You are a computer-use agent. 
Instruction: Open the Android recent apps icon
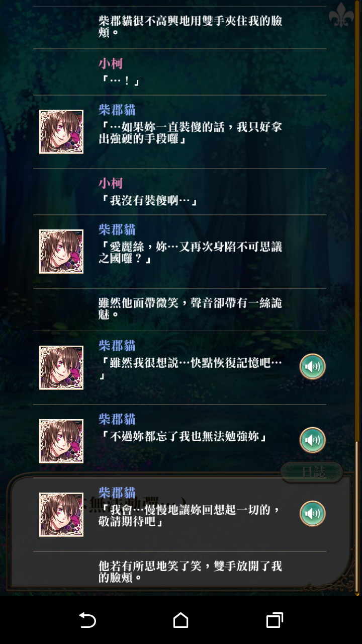[275, 620]
